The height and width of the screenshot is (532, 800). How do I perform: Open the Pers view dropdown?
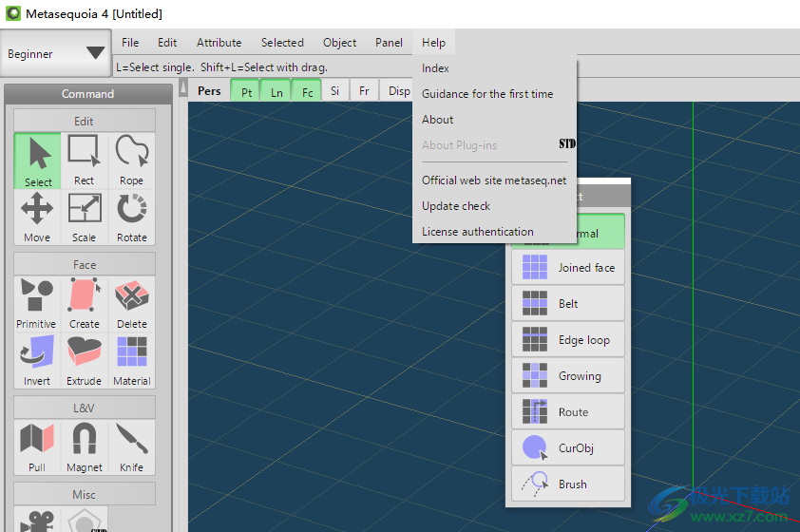pos(209,91)
